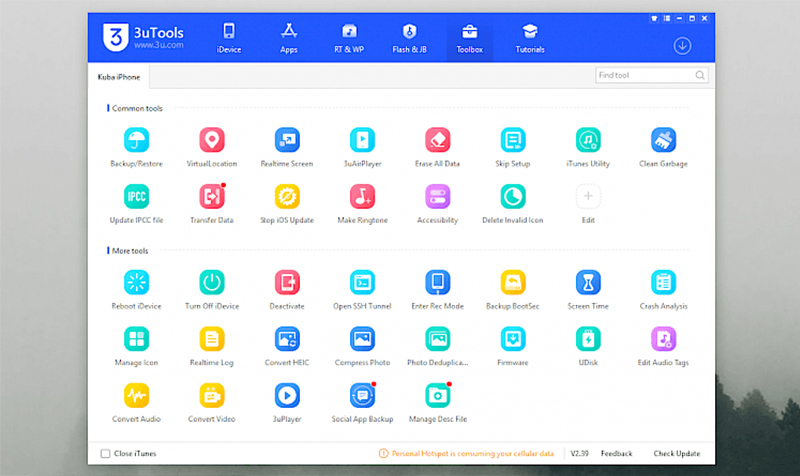
Task: Open Make Ringtone tool
Action: tap(362, 196)
